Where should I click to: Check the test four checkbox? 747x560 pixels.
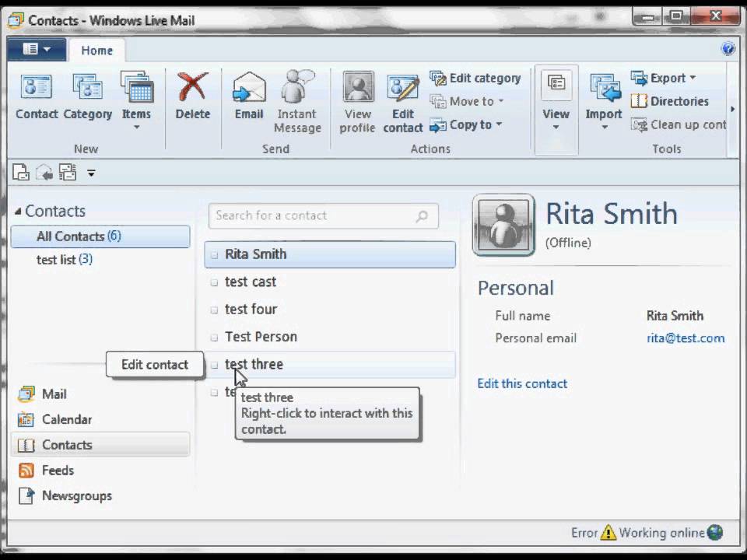click(x=215, y=310)
